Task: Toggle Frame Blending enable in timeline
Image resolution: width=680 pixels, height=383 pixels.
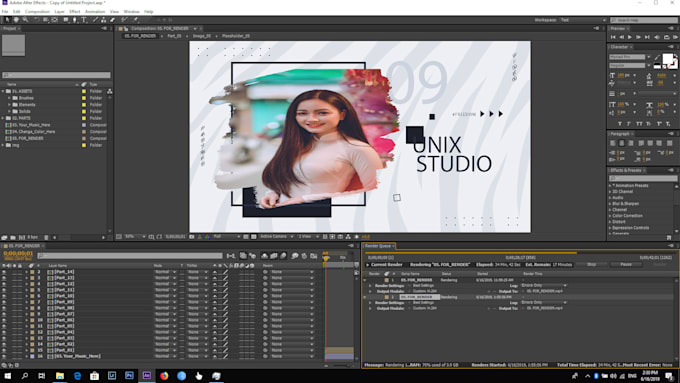Action: 274,256
